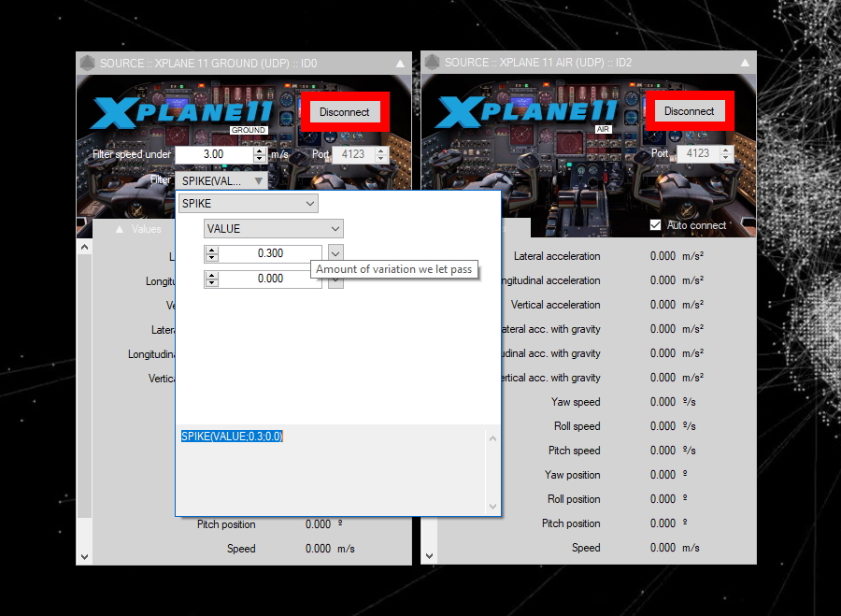Click the formula box scroll up arrow
Screen dimensions: 841x616
[x=492, y=439]
